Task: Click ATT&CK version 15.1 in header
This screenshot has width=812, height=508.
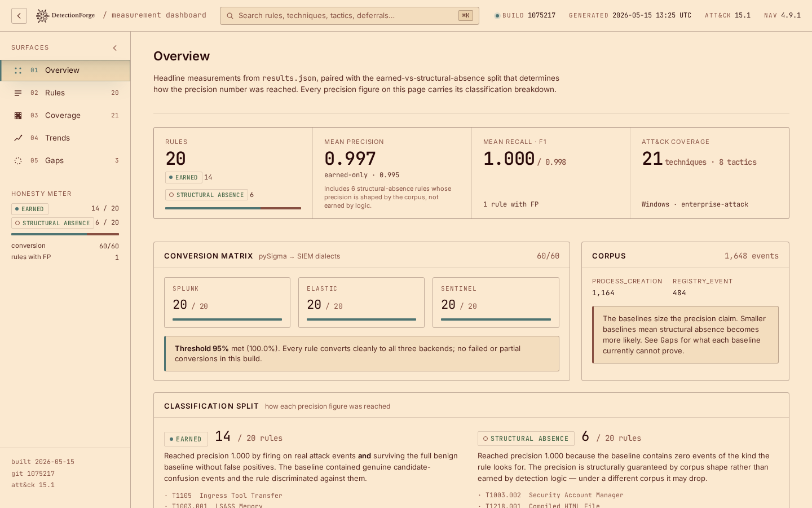Action: pyautogui.click(x=743, y=16)
